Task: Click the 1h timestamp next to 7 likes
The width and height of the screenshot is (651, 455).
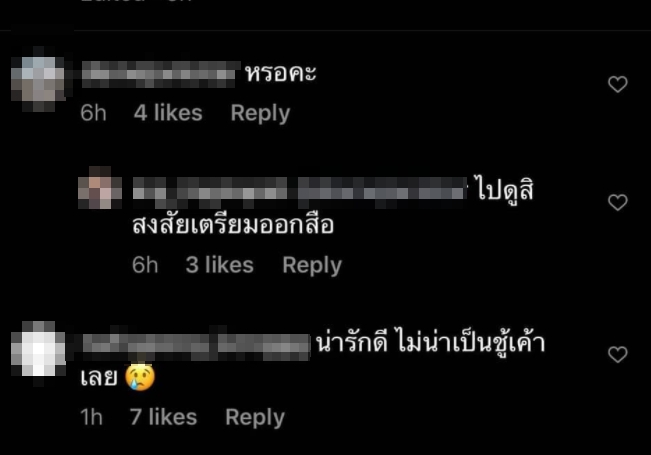Action: coord(91,417)
